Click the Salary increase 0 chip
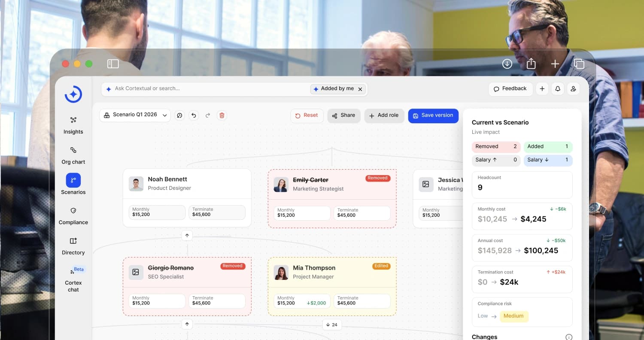This screenshot has width=644, height=340. [x=496, y=160]
